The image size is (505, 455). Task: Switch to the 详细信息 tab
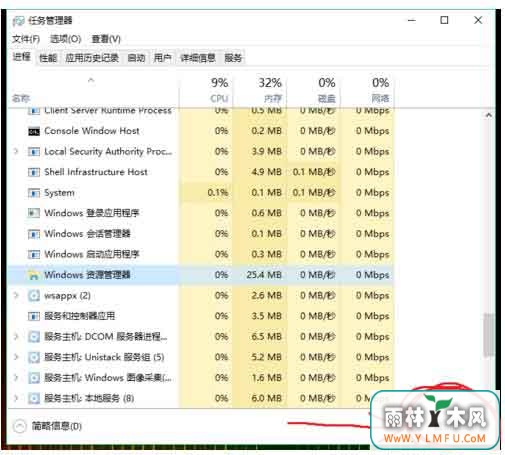198,58
